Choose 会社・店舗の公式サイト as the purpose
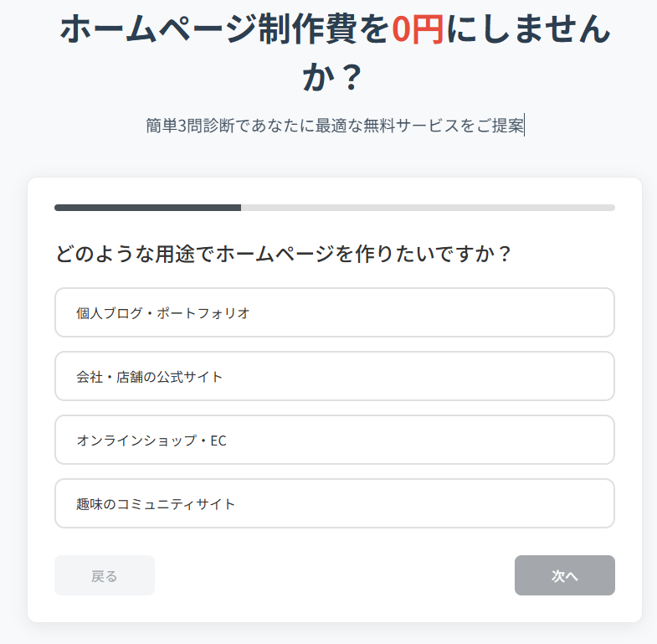 pos(334,376)
